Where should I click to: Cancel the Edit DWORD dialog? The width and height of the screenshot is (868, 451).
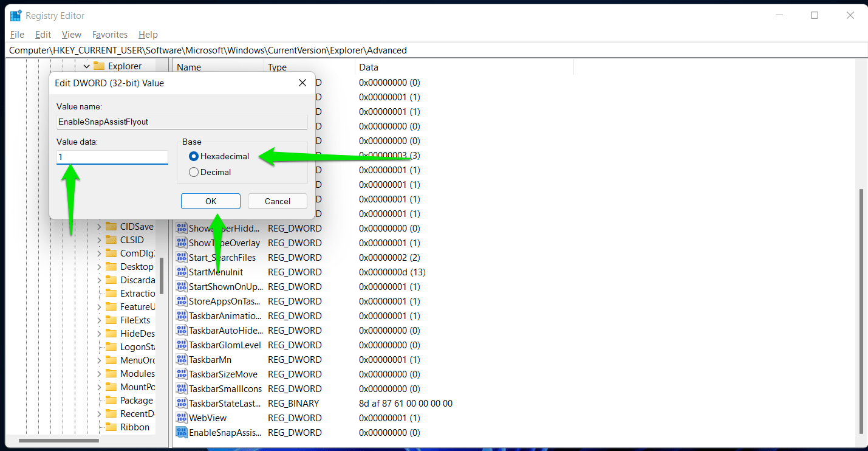click(277, 201)
